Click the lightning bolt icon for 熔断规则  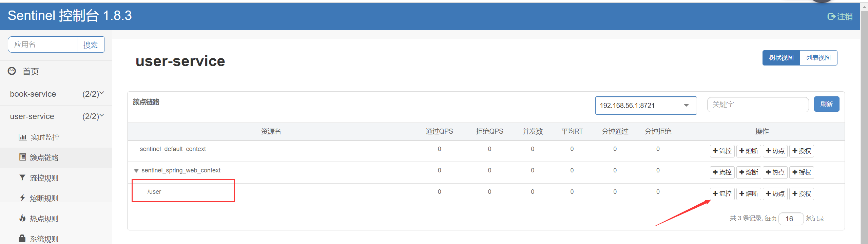(22, 198)
